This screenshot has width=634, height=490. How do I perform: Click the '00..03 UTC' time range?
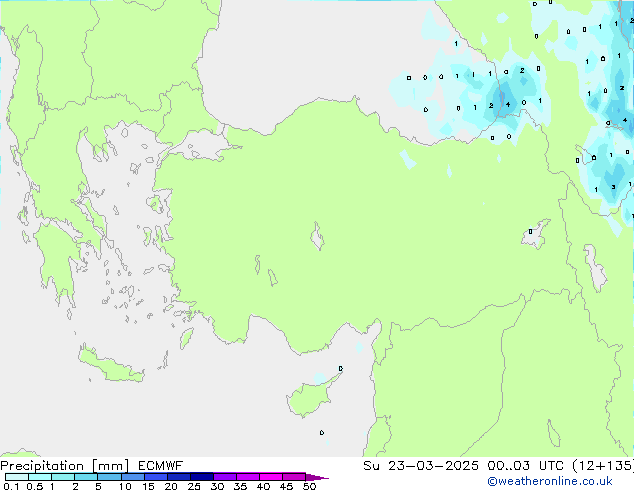tap(525, 466)
